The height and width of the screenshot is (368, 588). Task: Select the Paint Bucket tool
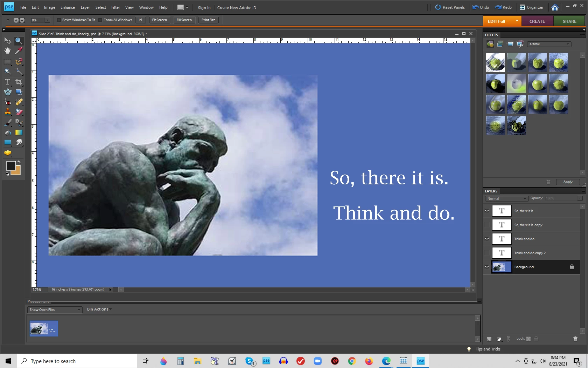[7, 132]
